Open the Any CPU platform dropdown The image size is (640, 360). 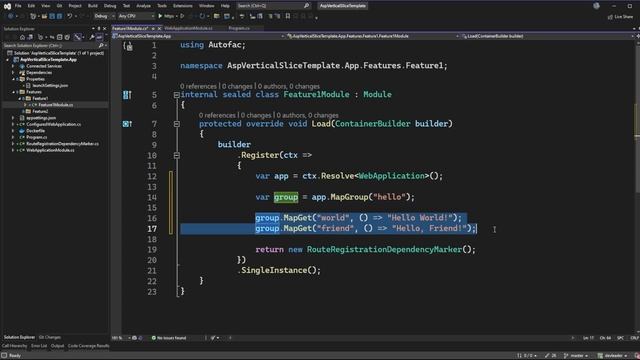(x=136, y=16)
